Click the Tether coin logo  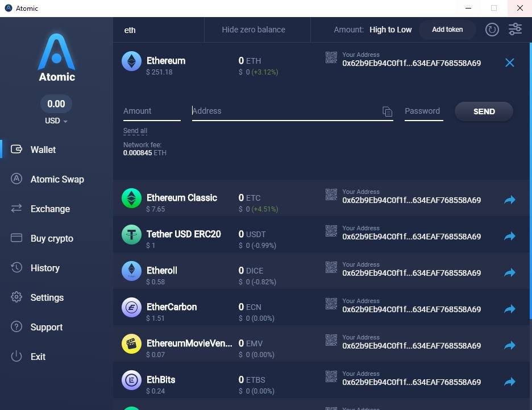[x=131, y=234]
